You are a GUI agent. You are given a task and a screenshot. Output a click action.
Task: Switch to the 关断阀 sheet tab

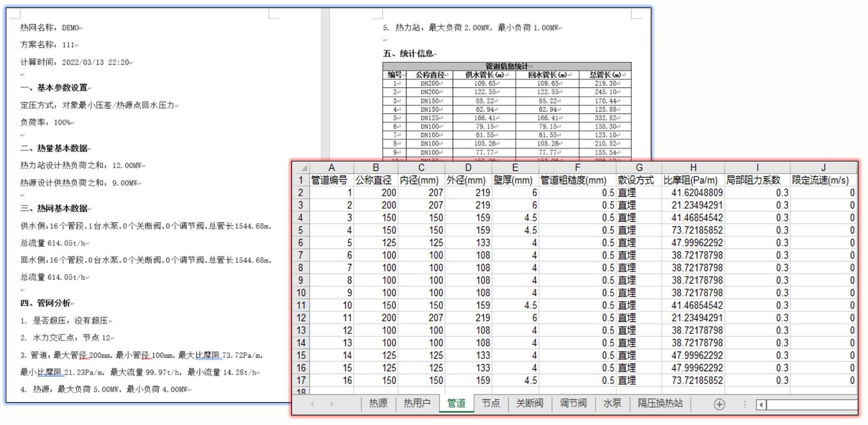coord(529,403)
